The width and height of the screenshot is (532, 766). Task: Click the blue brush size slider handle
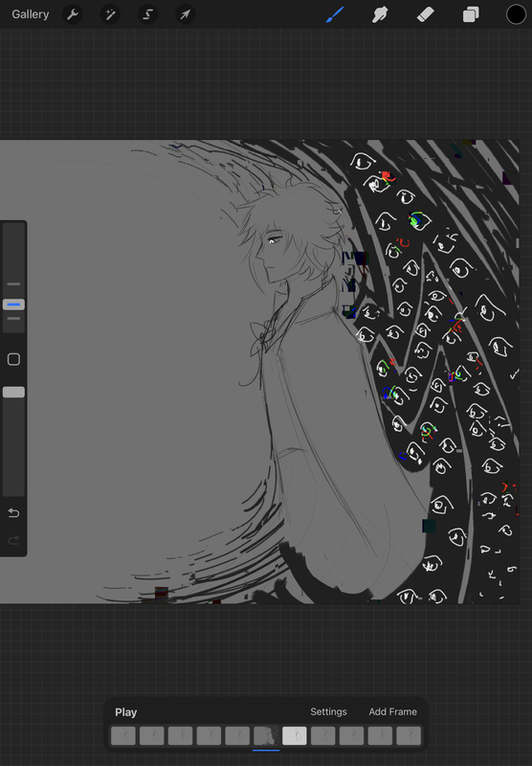(13, 304)
